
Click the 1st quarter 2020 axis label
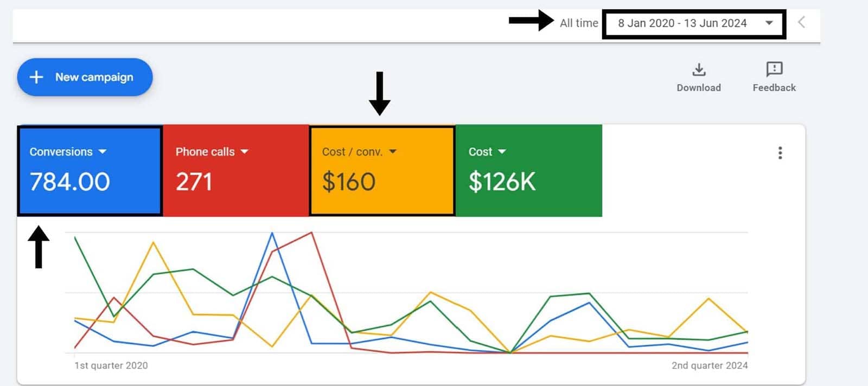click(x=111, y=365)
